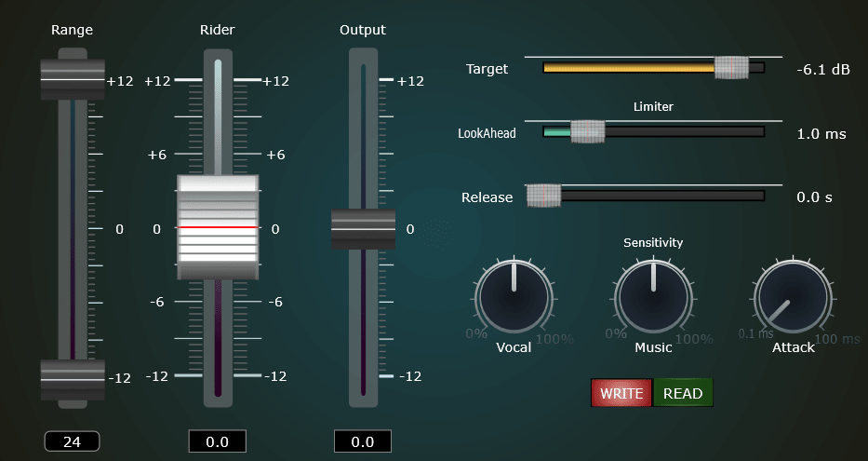
Task: Click the WRITE automation button
Action: (x=621, y=393)
